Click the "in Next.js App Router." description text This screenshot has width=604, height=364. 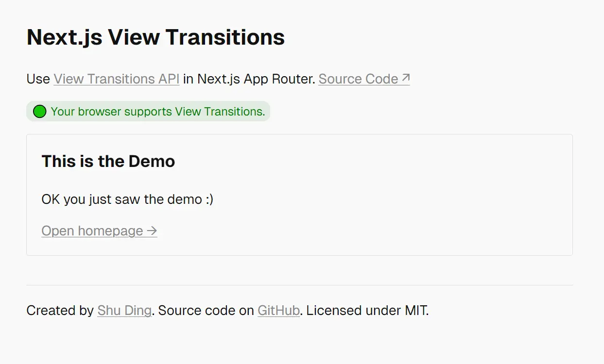click(249, 79)
